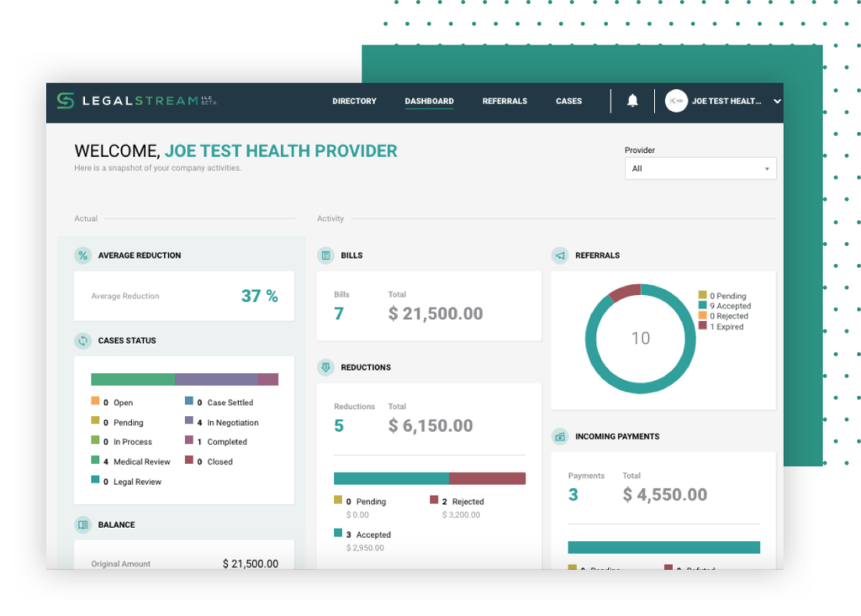
Task: Click the mauve Completed bar segment
Action: tap(268, 379)
